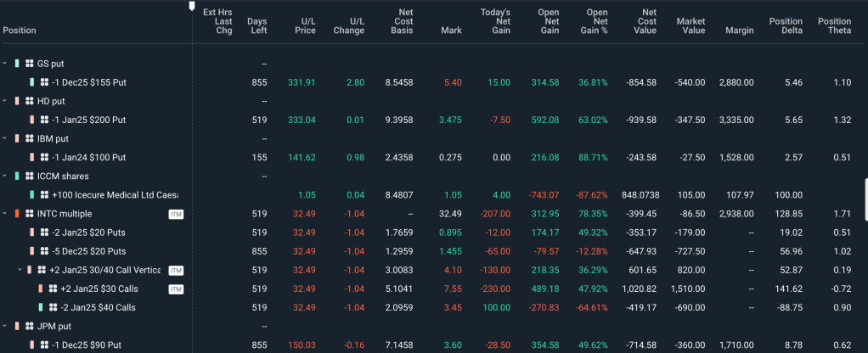
Task: Click ITM badge on +2 Jan25 $30 Calls row
Action: pyautogui.click(x=176, y=289)
